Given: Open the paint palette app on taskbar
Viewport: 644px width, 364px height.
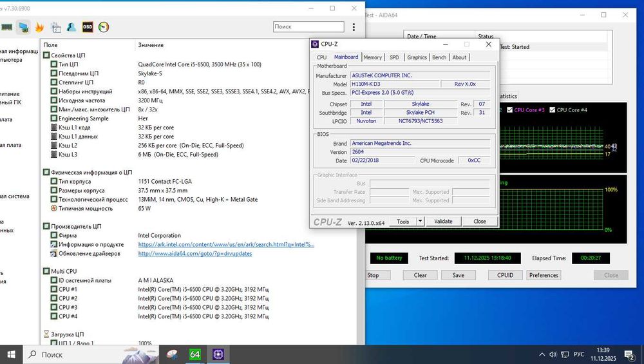Looking at the screenshot, I should tap(172, 354).
